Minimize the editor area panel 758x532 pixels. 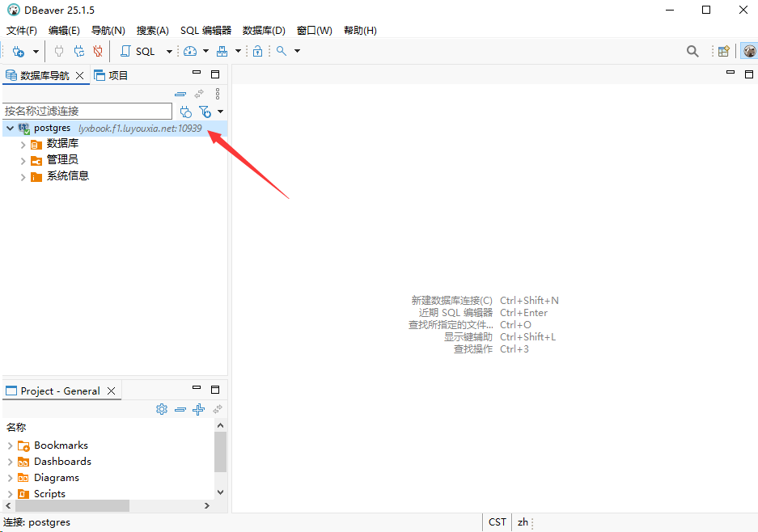pyautogui.click(x=730, y=73)
